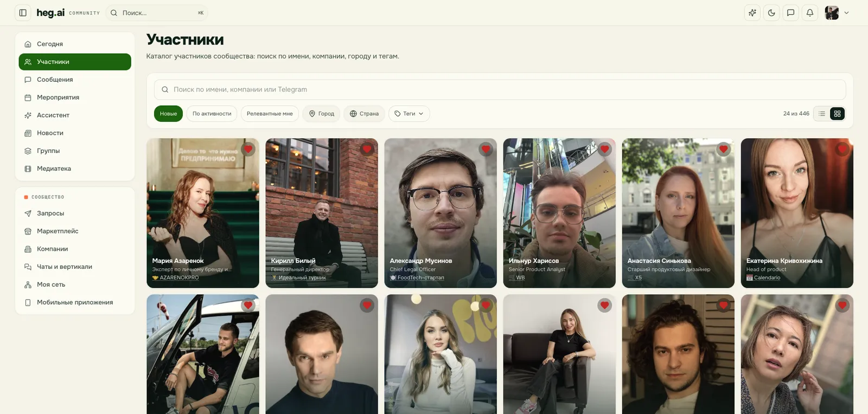Open the «FoodTech-стартап» company link
The width and height of the screenshot is (868, 414).
pos(417,277)
